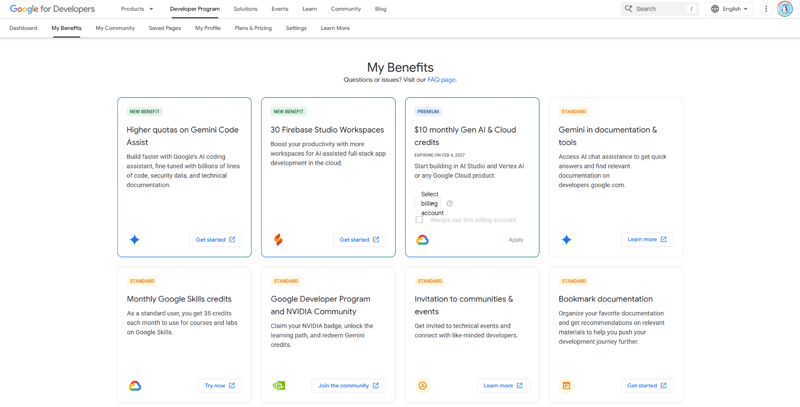
Task: Open the English language dropdown
Action: pyautogui.click(x=729, y=9)
